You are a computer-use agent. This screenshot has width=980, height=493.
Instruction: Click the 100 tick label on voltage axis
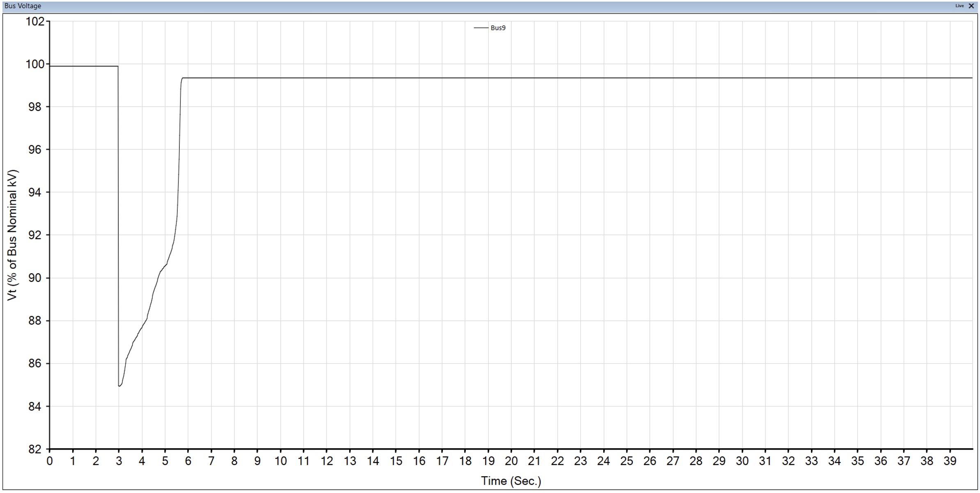pos(35,64)
